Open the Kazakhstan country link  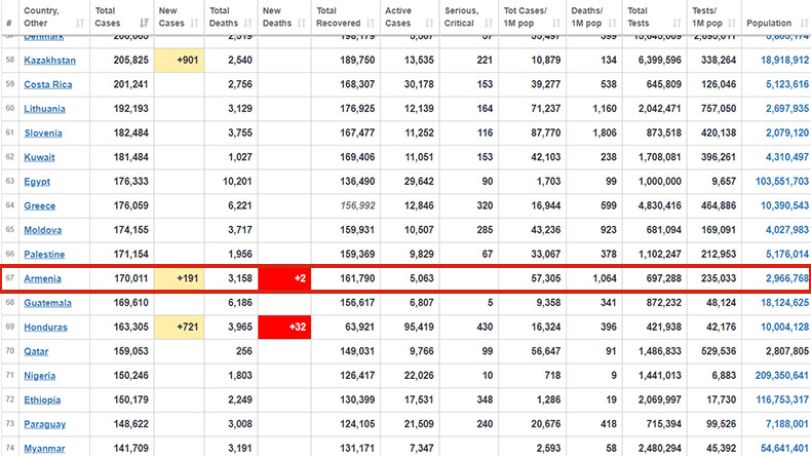pyautogui.click(x=50, y=60)
